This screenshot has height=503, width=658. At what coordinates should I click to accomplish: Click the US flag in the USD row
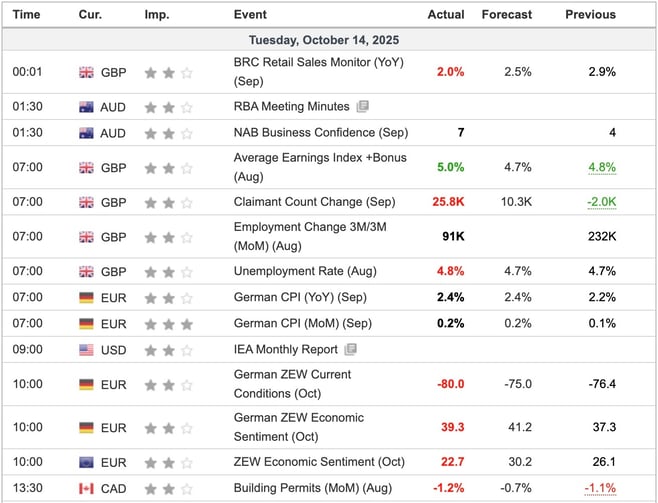86,350
